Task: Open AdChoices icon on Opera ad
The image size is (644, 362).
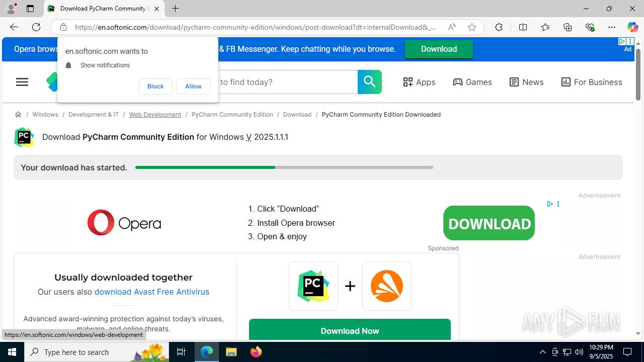Action: (550, 204)
